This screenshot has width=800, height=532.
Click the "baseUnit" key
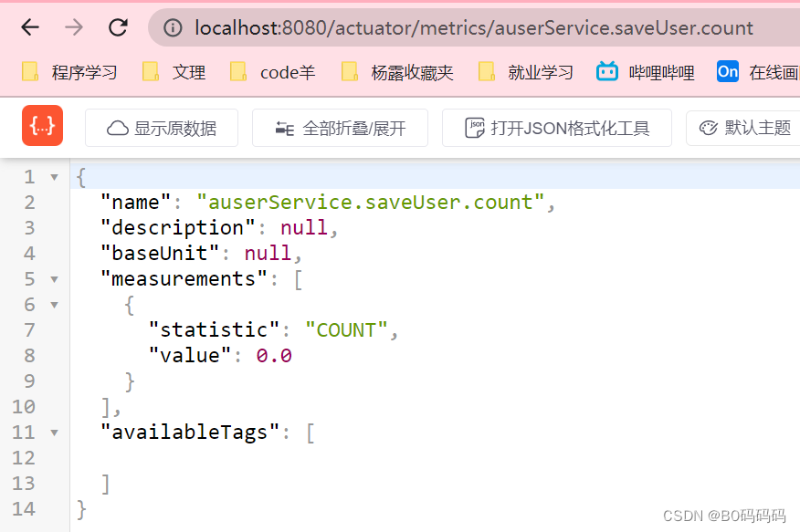pos(160,254)
